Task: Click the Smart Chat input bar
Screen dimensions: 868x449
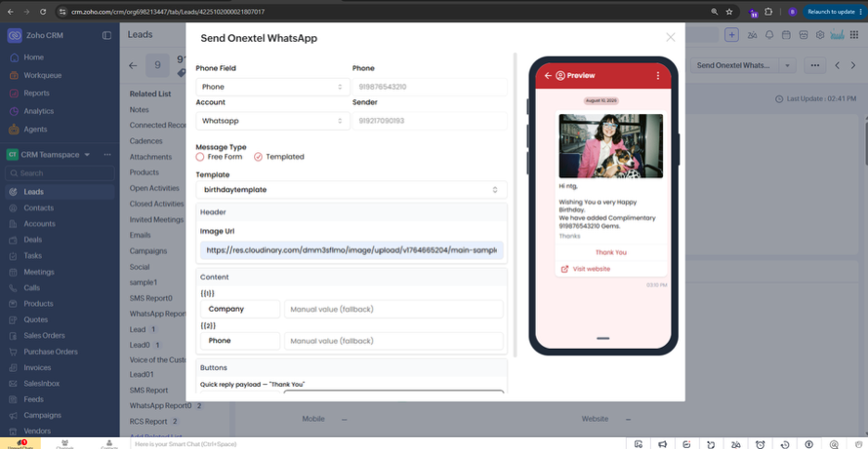Action: tap(378, 444)
